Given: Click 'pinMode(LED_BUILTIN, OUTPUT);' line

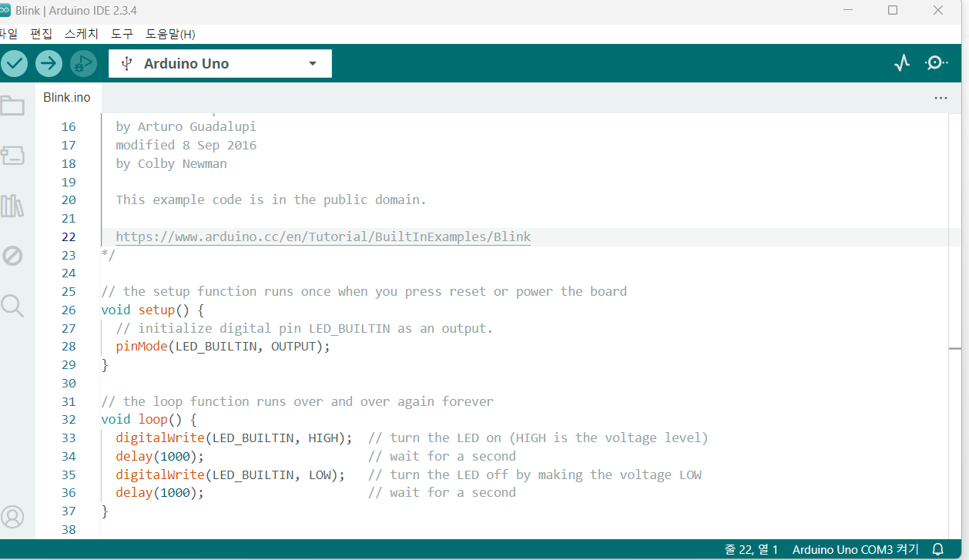Looking at the screenshot, I should click(223, 347).
